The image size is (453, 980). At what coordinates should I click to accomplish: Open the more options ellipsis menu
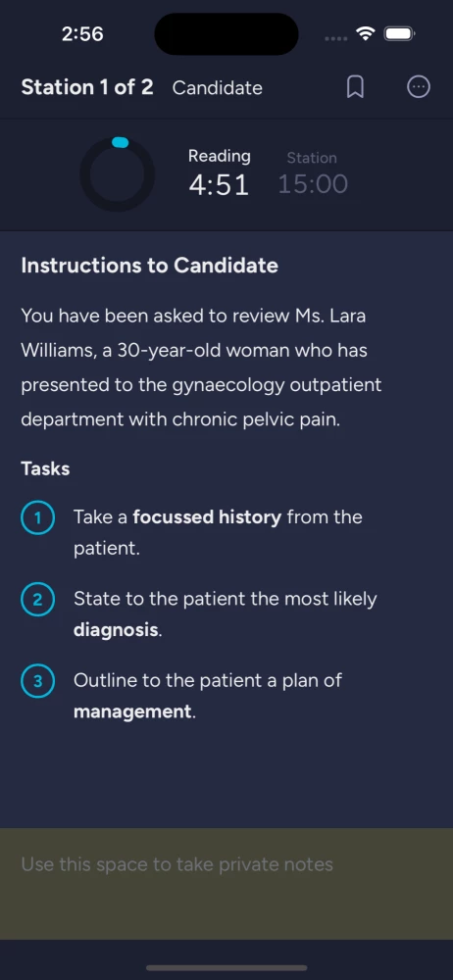[419, 87]
